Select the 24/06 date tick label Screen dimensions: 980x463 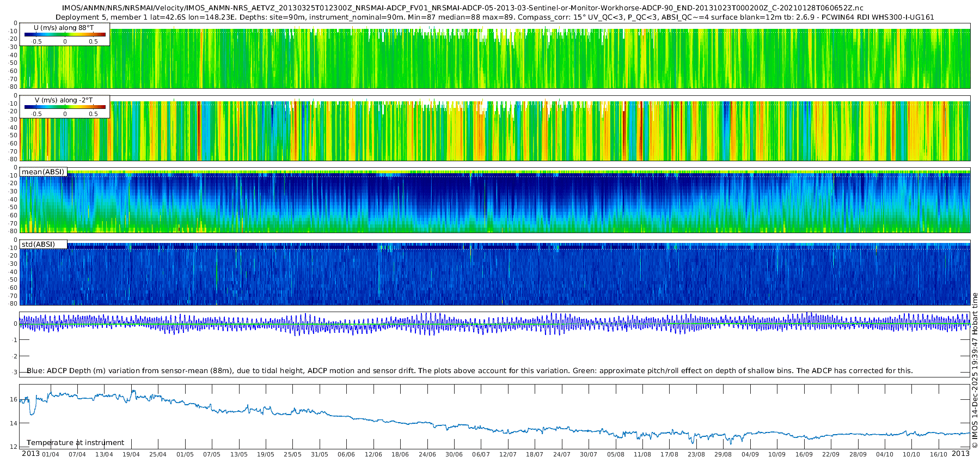[x=427, y=454]
